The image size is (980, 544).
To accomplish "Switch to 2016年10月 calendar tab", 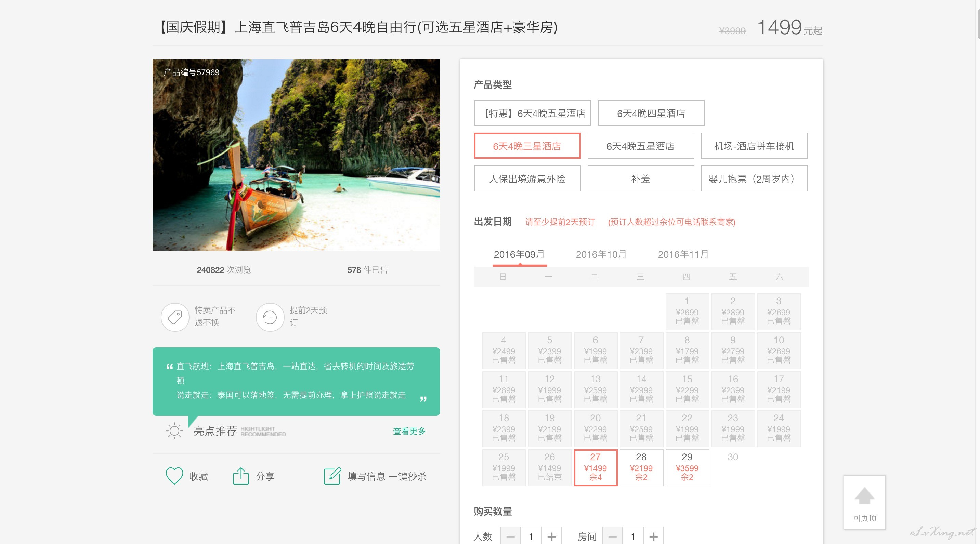I will (x=601, y=254).
